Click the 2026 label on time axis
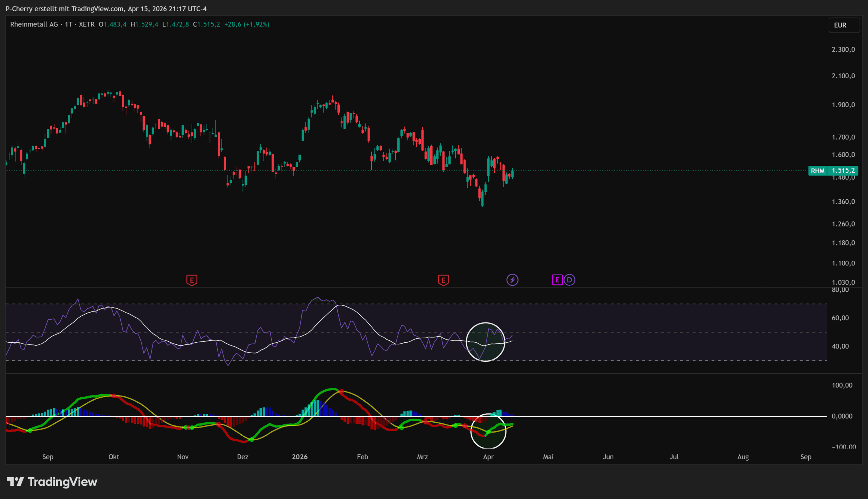 tap(299, 457)
